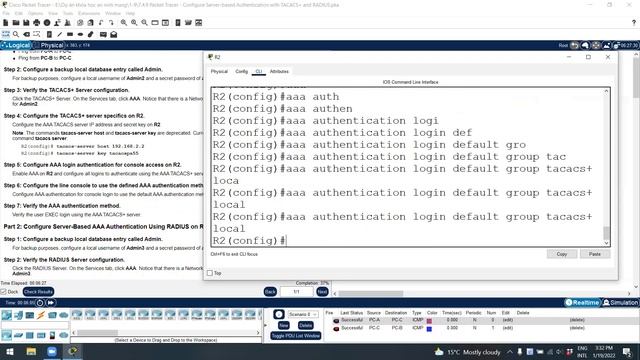This screenshot has width=640, height=360.
Task: Select the Inspect magnifier tool
Action: (16, 34)
